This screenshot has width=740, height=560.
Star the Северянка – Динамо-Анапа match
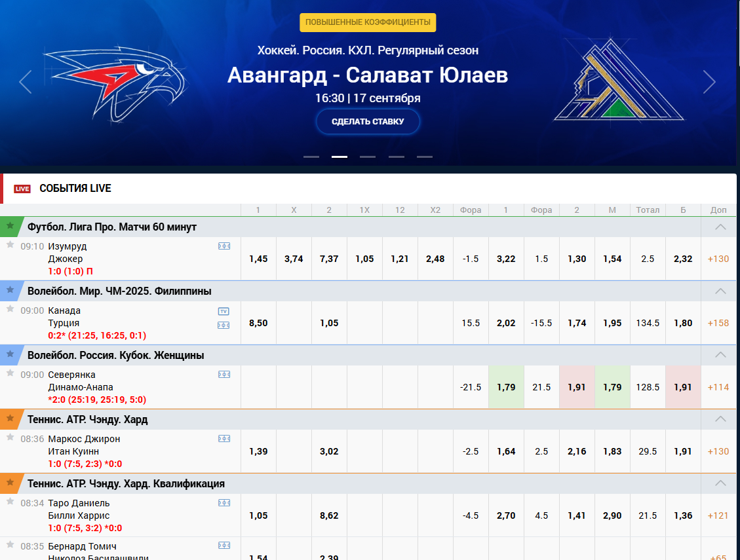10,373
